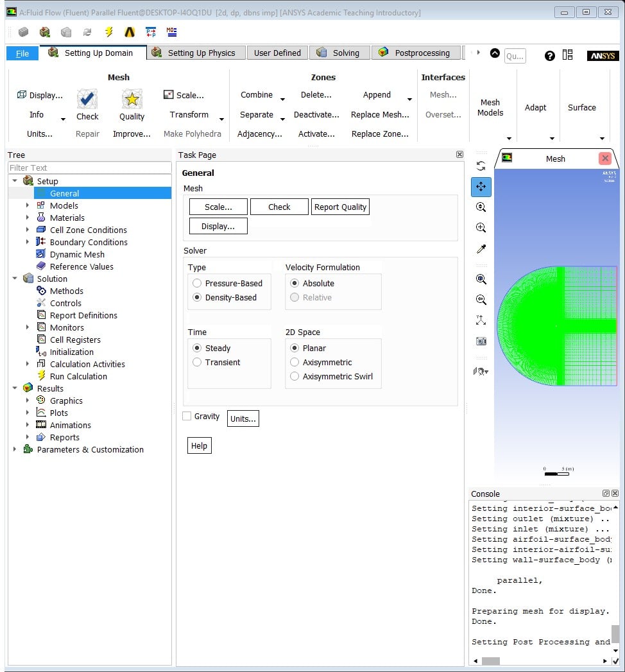This screenshot has width=625, height=672.
Task: Click the calculate lightning bolt icon in quick toolbar
Action: click(109, 31)
